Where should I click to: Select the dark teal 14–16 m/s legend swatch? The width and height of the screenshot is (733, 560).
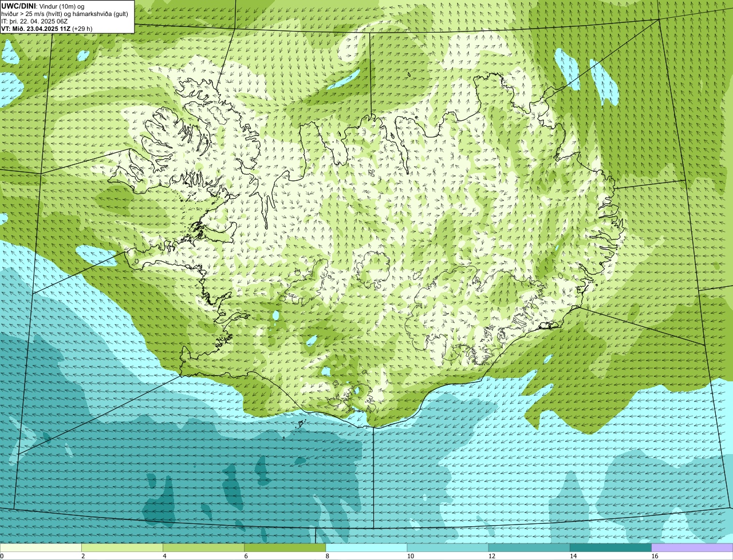[x=610, y=548]
